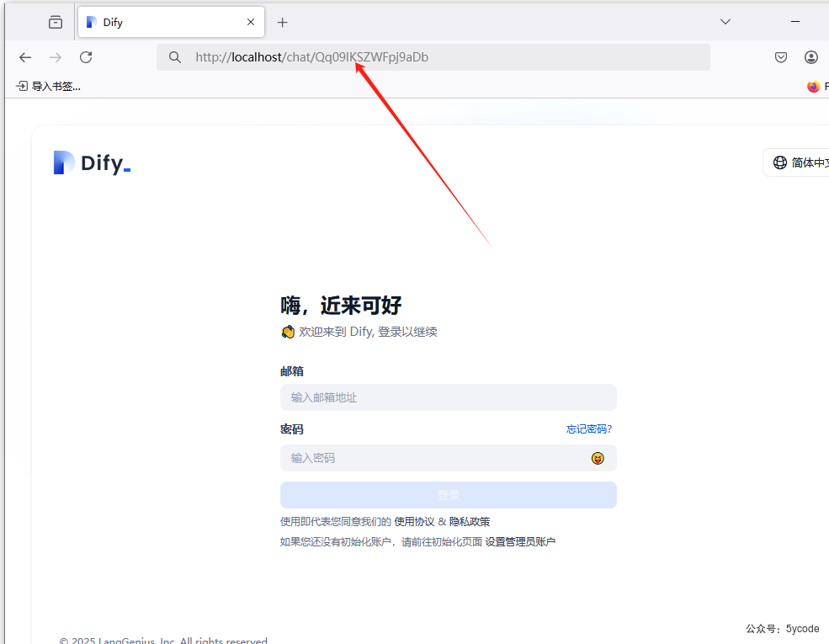829x644 pixels.
Task: Click the search icon in the address bar
Action: tap(174, 57)
